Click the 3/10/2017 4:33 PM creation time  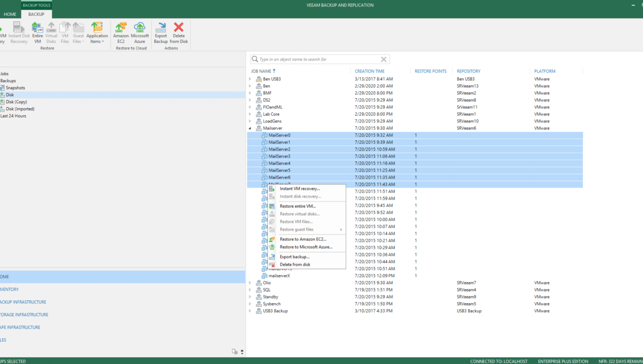[x=374, y=311]
